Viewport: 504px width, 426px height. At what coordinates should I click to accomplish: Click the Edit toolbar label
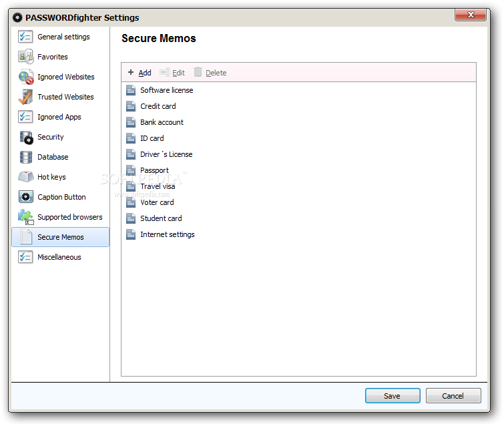[178, 73]
